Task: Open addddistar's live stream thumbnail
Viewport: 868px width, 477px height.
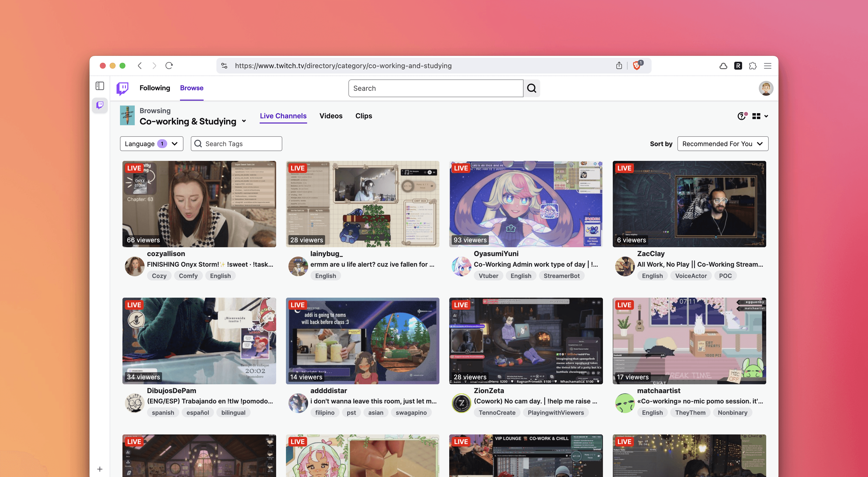Action: 362,341
